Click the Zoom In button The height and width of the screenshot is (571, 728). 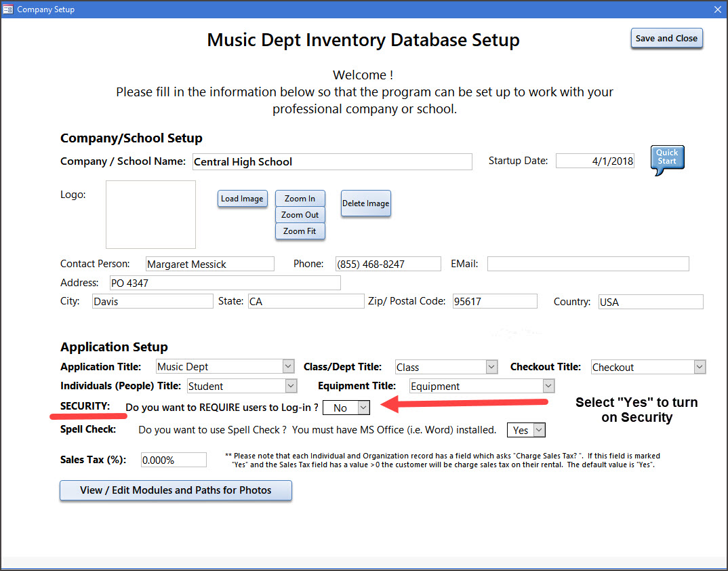click(x=300, y=199)
